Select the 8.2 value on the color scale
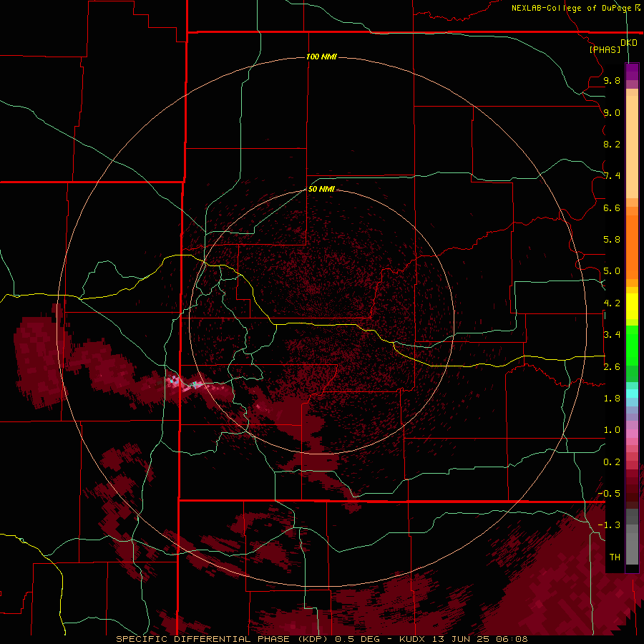 coord(612,144)
